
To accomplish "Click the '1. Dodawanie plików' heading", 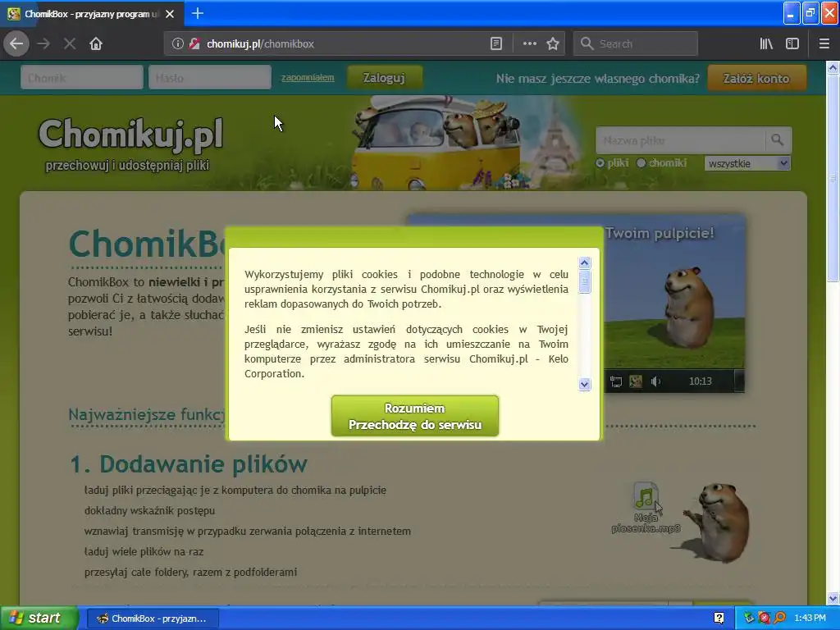I will (x=189, y=464).
